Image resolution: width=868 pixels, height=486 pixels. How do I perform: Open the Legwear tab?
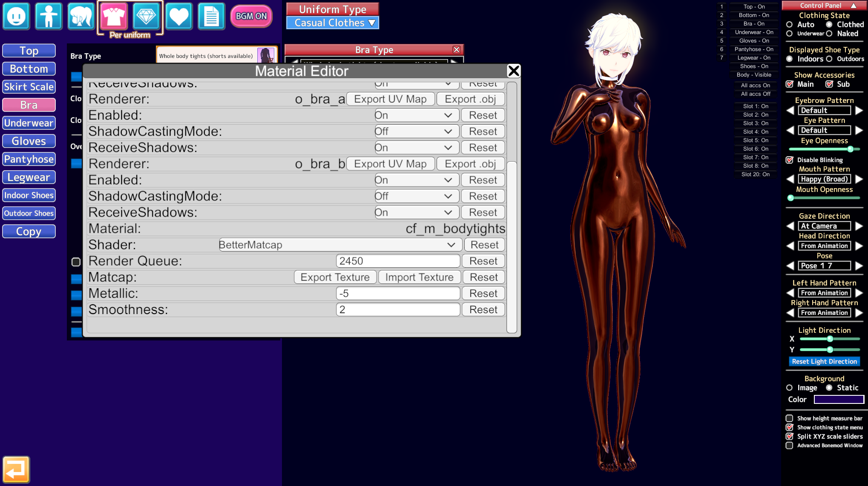coord(29,177)
